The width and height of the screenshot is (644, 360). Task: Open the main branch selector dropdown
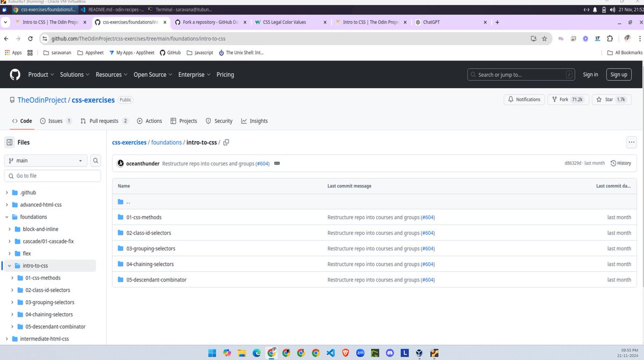tap(46, 161)
